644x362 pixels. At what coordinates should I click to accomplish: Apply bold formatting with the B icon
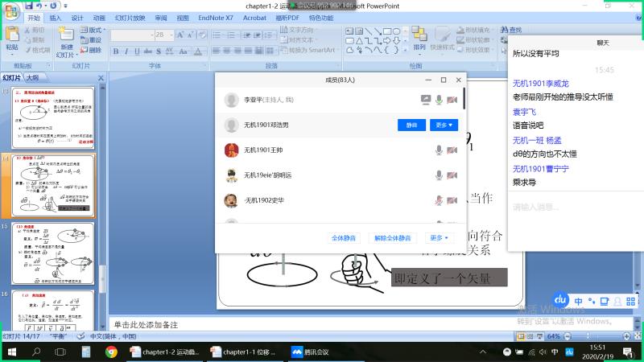coord(116,51)
